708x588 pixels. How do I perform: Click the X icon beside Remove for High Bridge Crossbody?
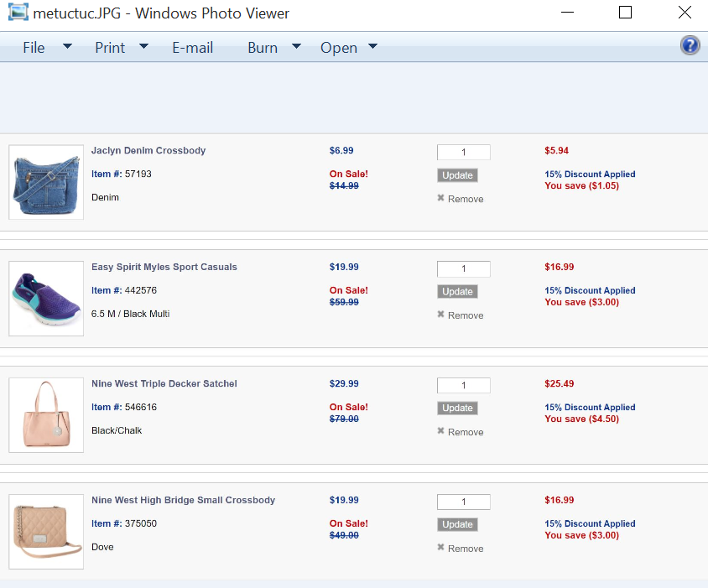[440, 548]
